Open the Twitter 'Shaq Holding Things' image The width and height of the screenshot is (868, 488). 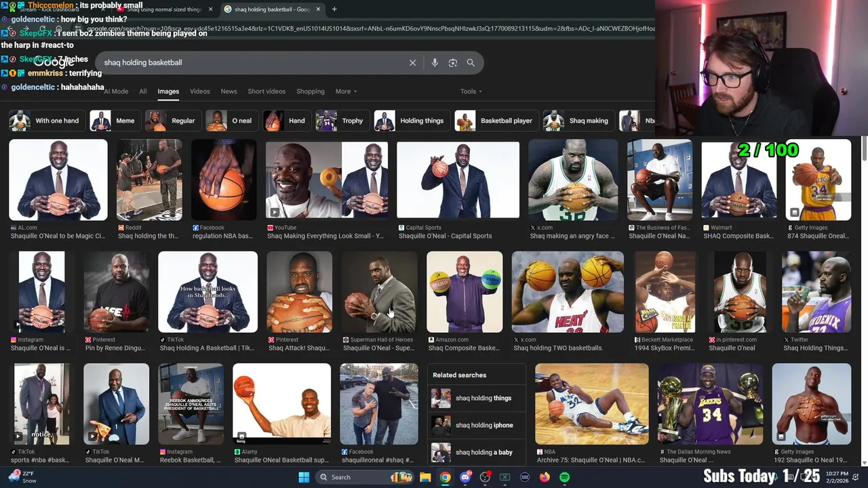pyautogui.click(x=816, y=292)
